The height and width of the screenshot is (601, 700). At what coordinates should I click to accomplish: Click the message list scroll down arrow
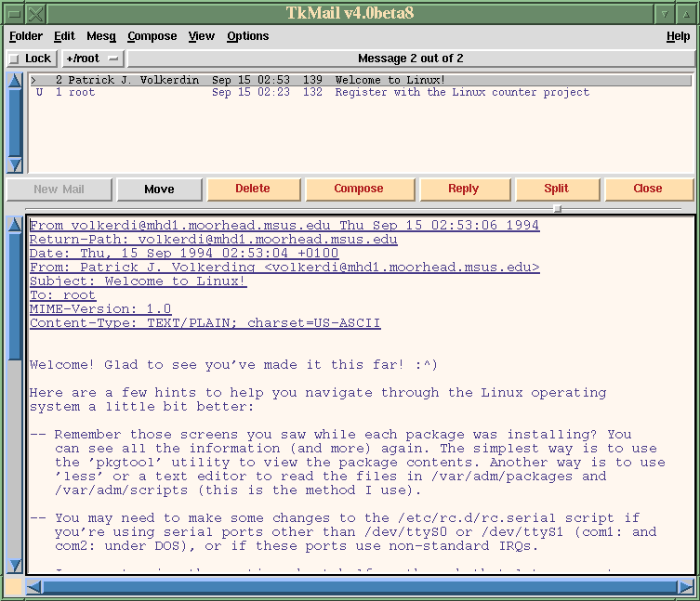15,164
